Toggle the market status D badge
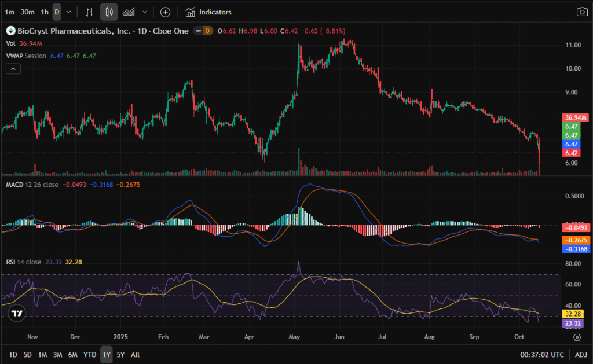 [x=208, y=31]
